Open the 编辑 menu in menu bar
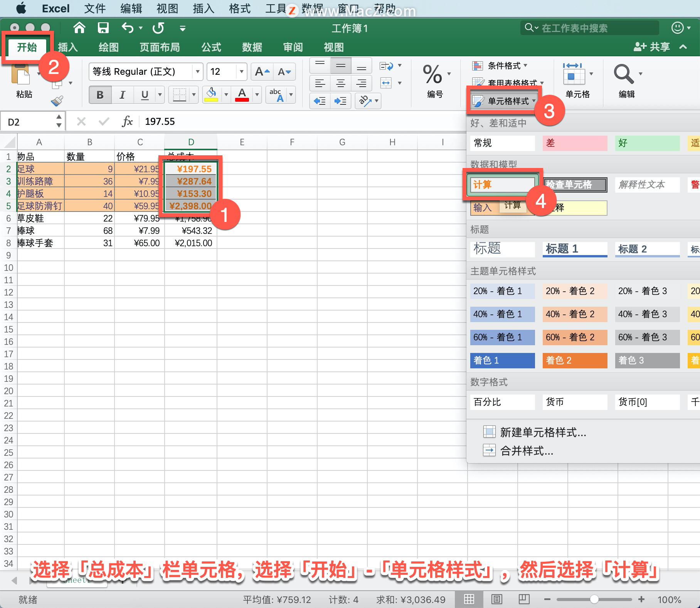Screen dimensions: 700x608 coord(131,8)
